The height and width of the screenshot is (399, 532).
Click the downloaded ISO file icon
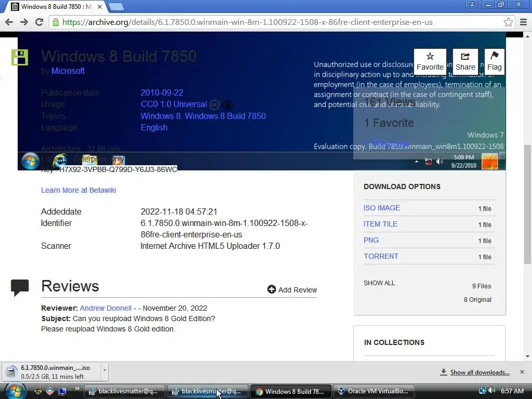pyautogui.click(x=11, y=372)
